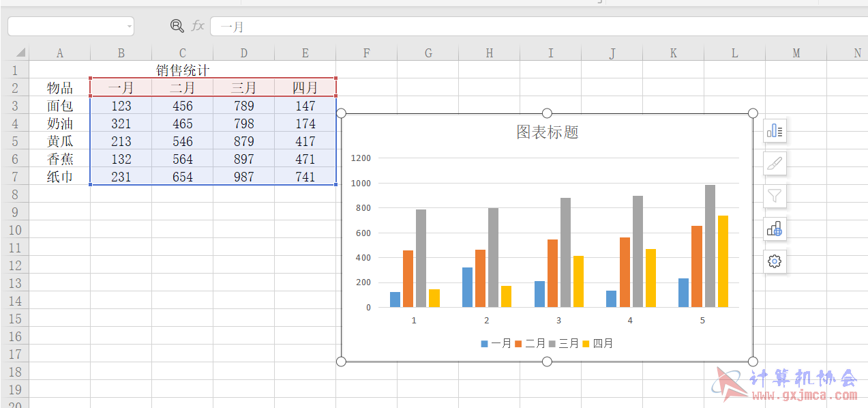
Task: Click the cell with value 987
Action: [x=243, y=177]
